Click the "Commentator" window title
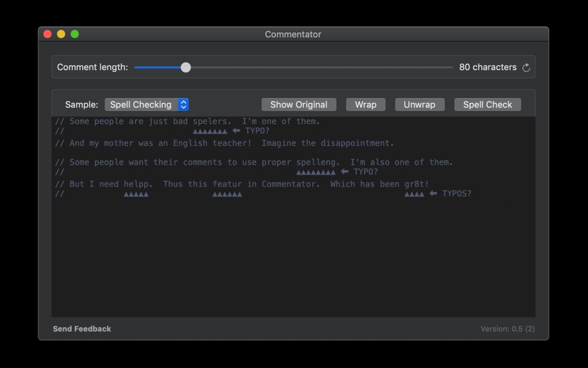The width and height of the screenshot is (588, 368). 293,34
